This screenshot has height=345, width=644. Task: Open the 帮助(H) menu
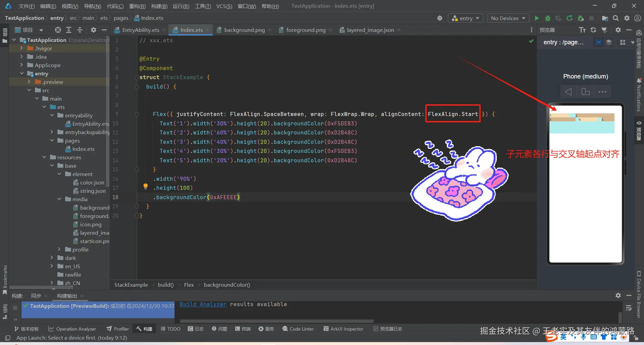270,6
